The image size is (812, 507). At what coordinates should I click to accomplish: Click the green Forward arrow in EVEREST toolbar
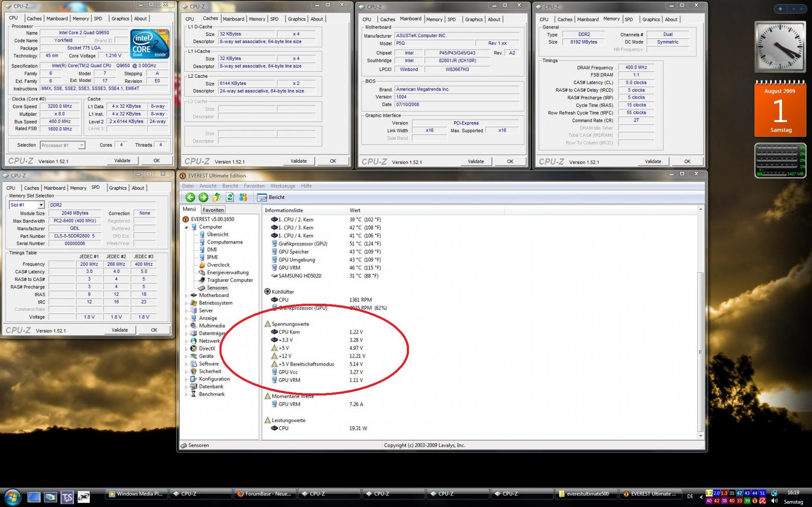point(203,197)
